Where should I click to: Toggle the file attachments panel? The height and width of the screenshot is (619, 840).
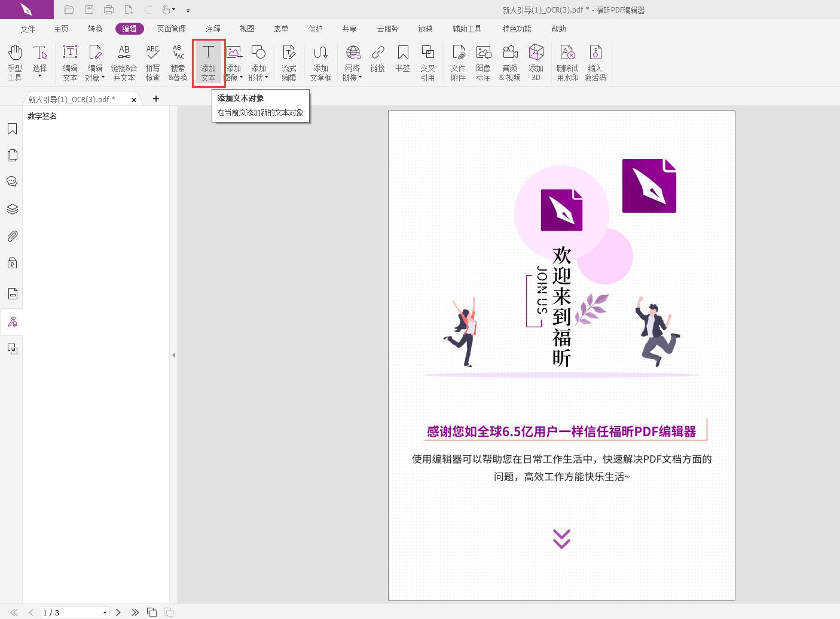click(x=12, y=236)
